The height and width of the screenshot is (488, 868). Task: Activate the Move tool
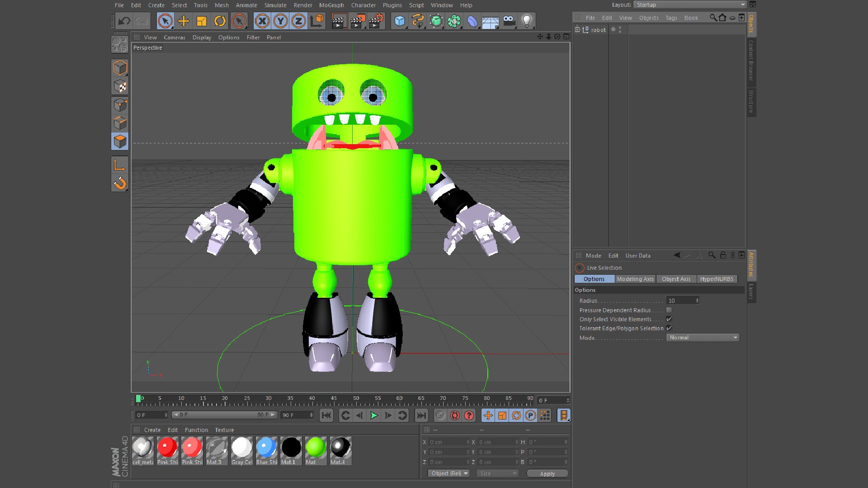(184, 21)
